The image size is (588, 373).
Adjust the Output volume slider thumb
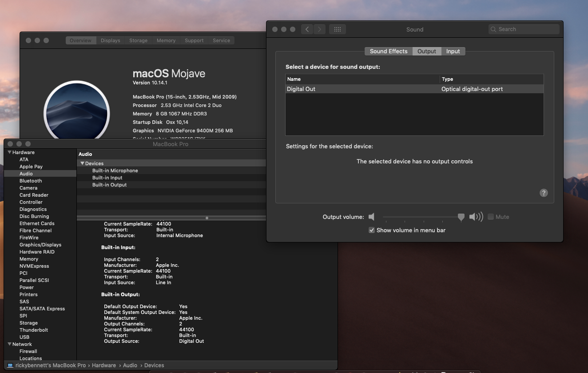(x=461, y=217)
